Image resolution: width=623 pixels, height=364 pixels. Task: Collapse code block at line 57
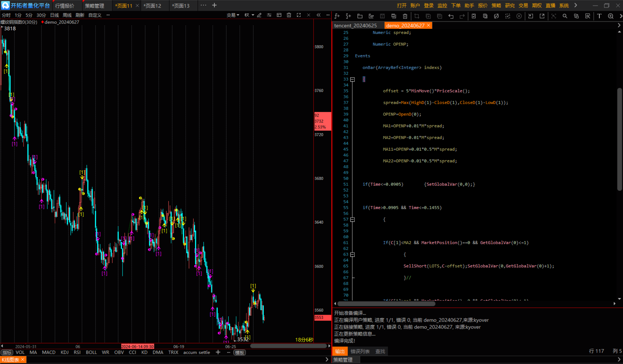pos(353,220)
